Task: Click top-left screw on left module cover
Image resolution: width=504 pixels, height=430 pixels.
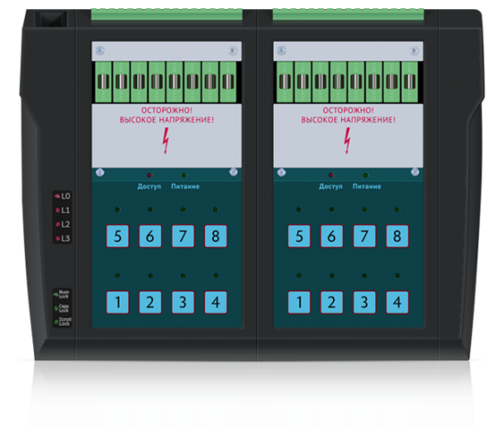Action: [x=100, y=50]
